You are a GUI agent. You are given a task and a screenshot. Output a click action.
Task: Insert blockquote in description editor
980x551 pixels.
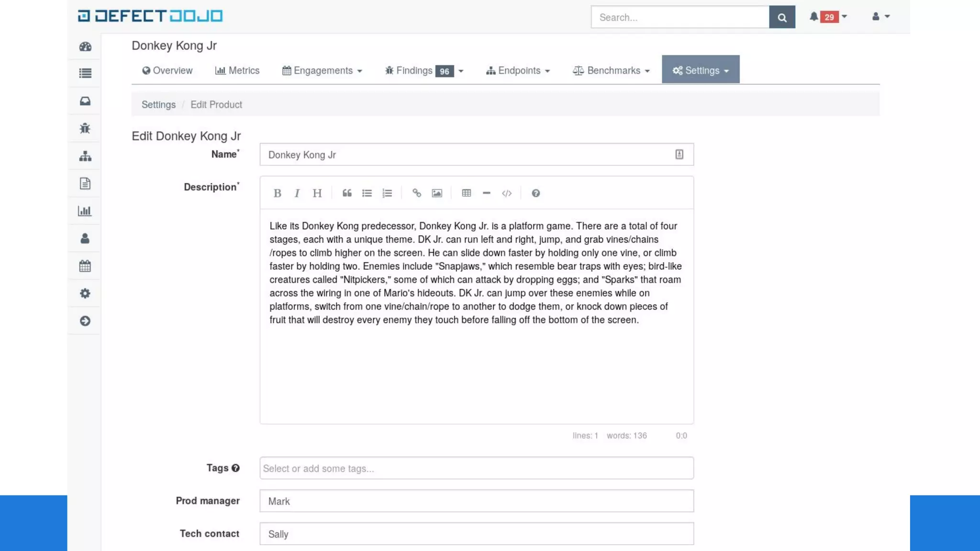point(347,193)
